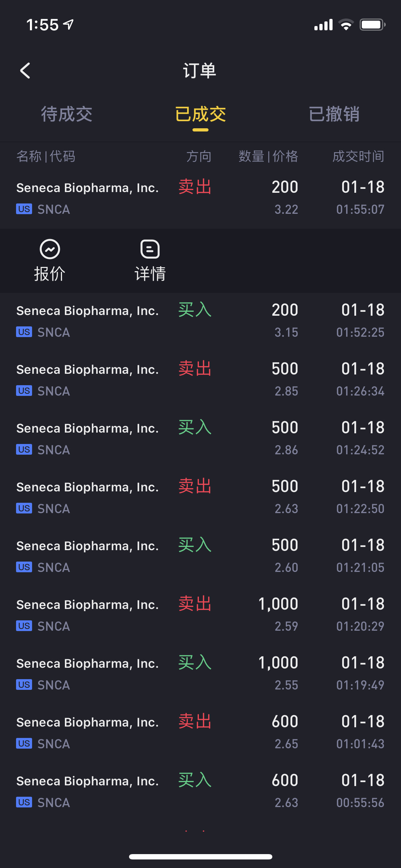Select the buy order filled at 01:24:52

(x=200, y=439)
